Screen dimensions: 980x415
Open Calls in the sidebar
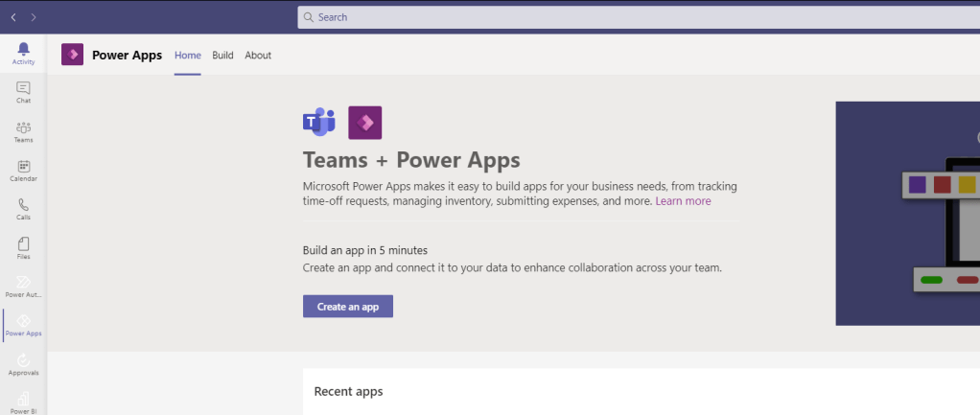[x=23, y=209]
